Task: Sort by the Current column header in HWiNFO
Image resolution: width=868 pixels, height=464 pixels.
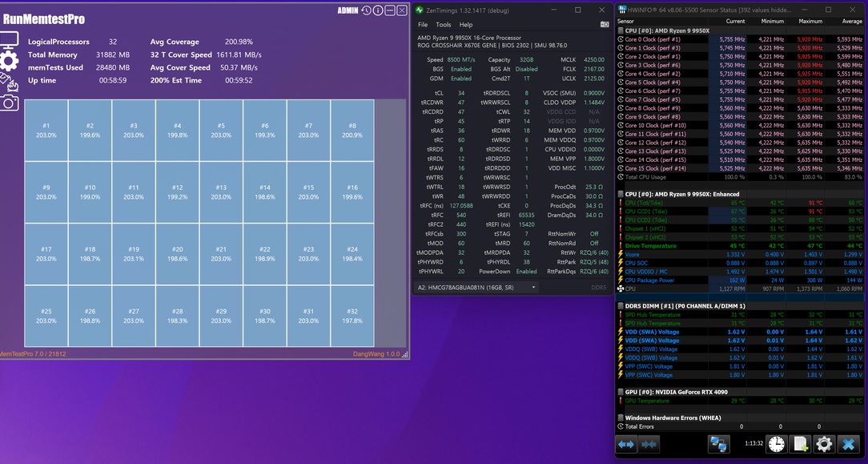Action: [735, 21]
